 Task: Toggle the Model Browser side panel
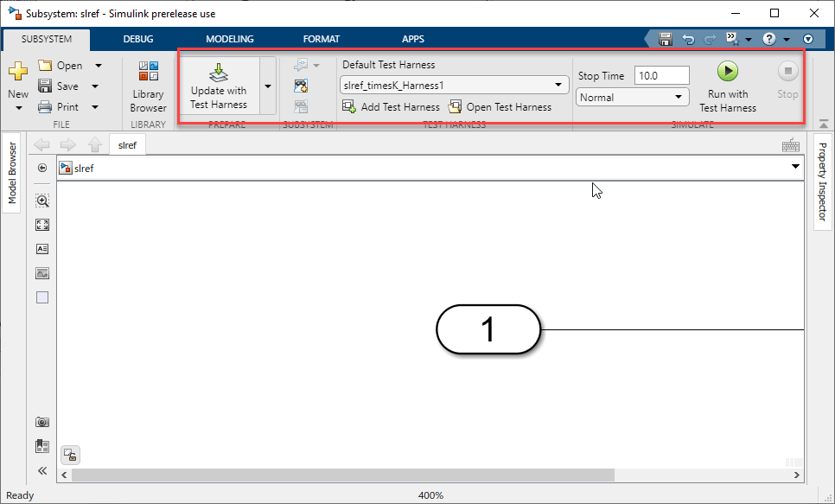click(x=12, y=173)
